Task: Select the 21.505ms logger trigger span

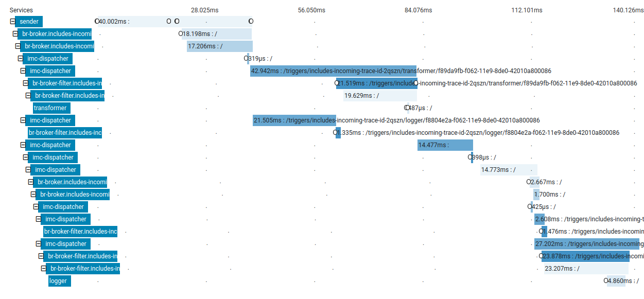Action: coord(294,120)
